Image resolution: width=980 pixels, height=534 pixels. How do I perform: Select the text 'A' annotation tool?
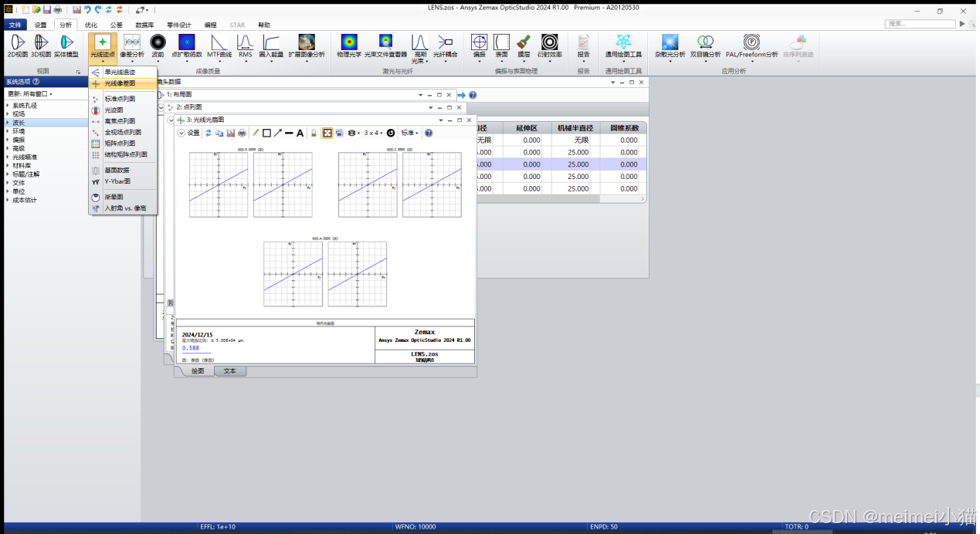(x=300, y=133)
